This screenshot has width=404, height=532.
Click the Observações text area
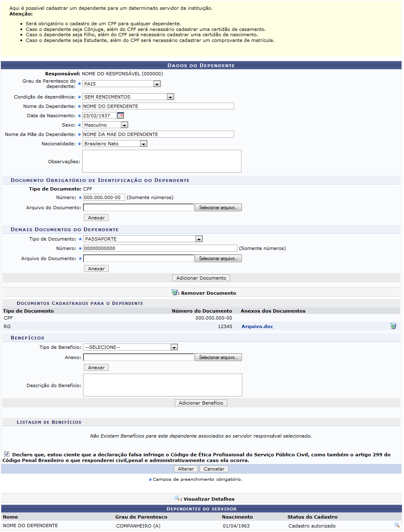[162, 161]
